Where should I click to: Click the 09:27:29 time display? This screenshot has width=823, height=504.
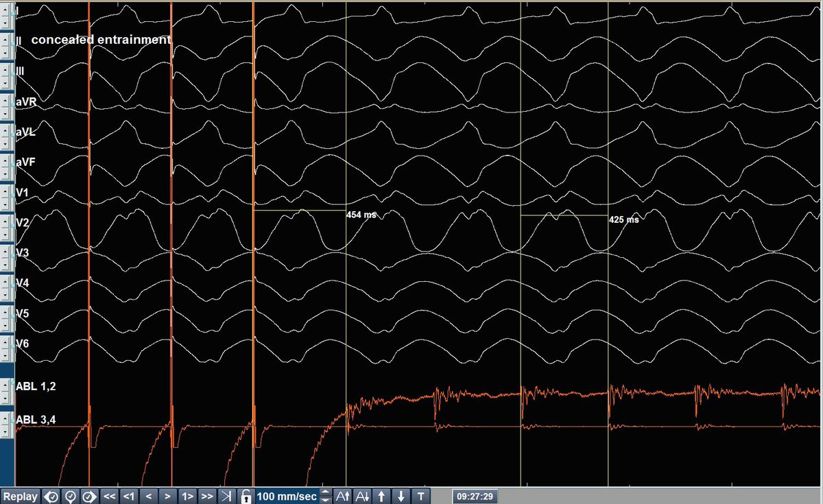coord(475,496)
